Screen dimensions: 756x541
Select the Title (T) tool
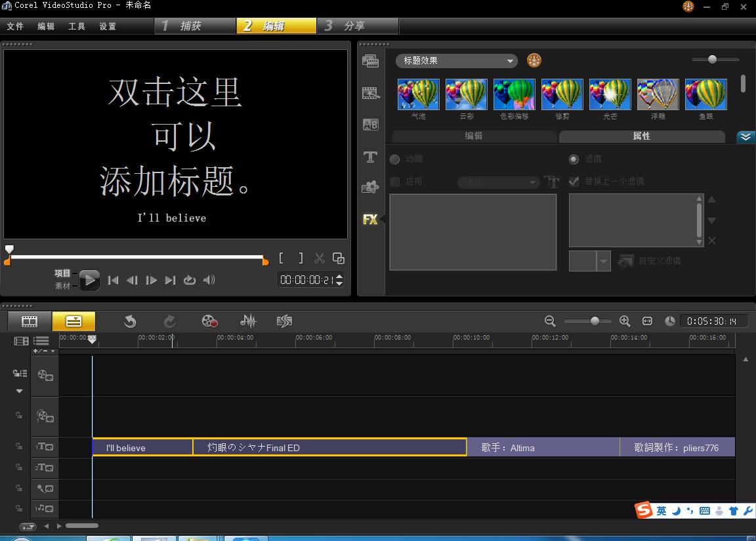[x=371, y=157]
